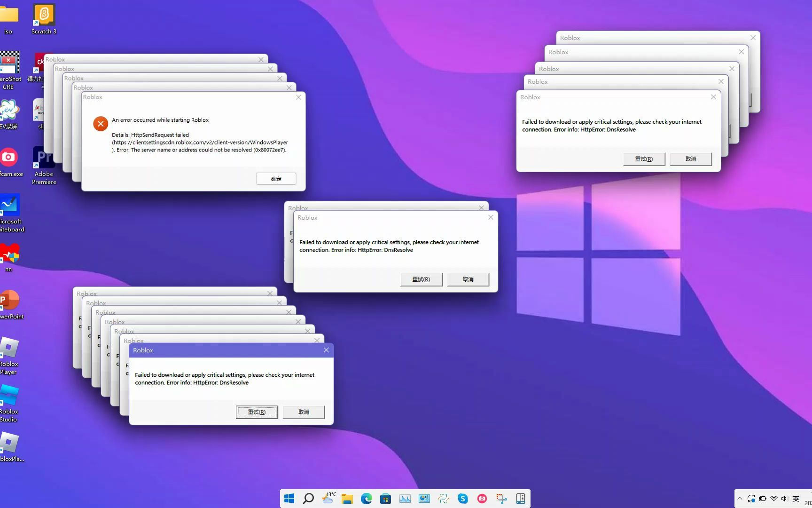Viewport: 812px width, 508px height.
Task: Click 确定 on the HttpSendRequest error dialog
Action: (x=276, y=178)
